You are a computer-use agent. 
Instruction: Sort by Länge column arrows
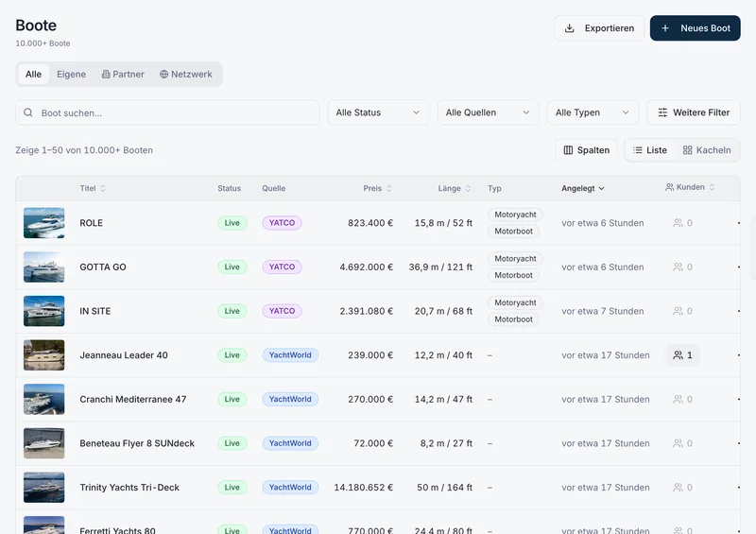pos(468,188)
